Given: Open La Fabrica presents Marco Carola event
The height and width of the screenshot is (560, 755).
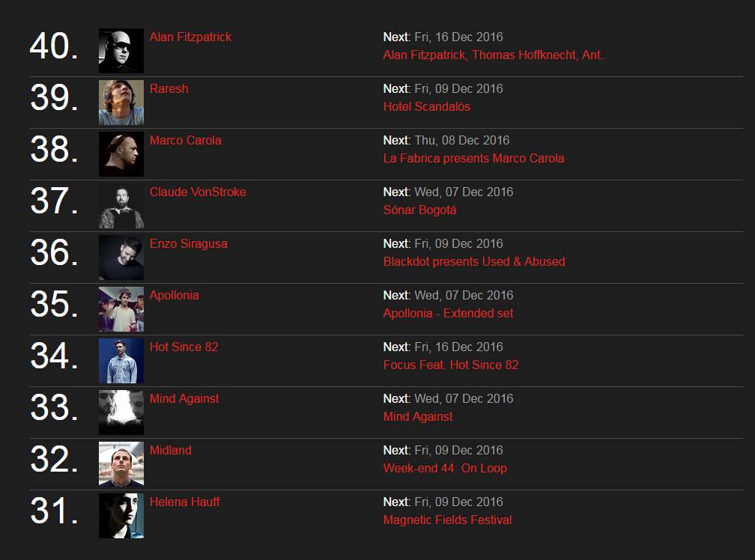Looking at the screenshot, I should 473,158.
